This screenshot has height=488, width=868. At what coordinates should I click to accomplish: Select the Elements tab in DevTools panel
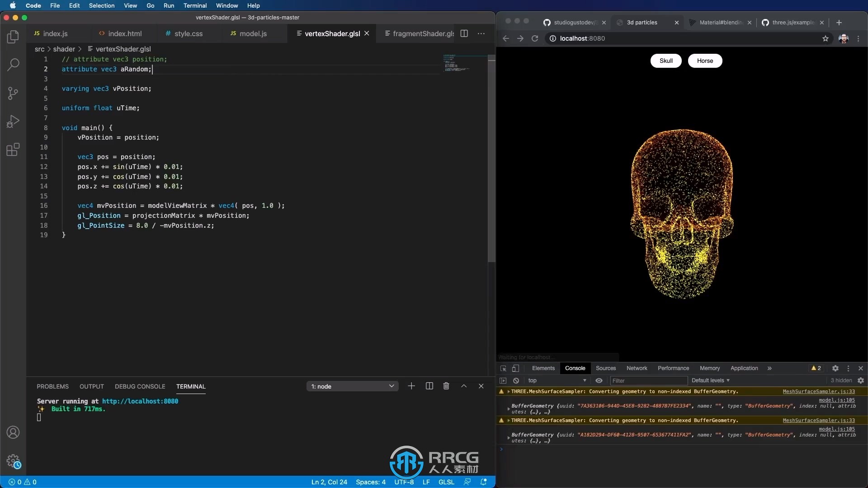coord(544,368)
